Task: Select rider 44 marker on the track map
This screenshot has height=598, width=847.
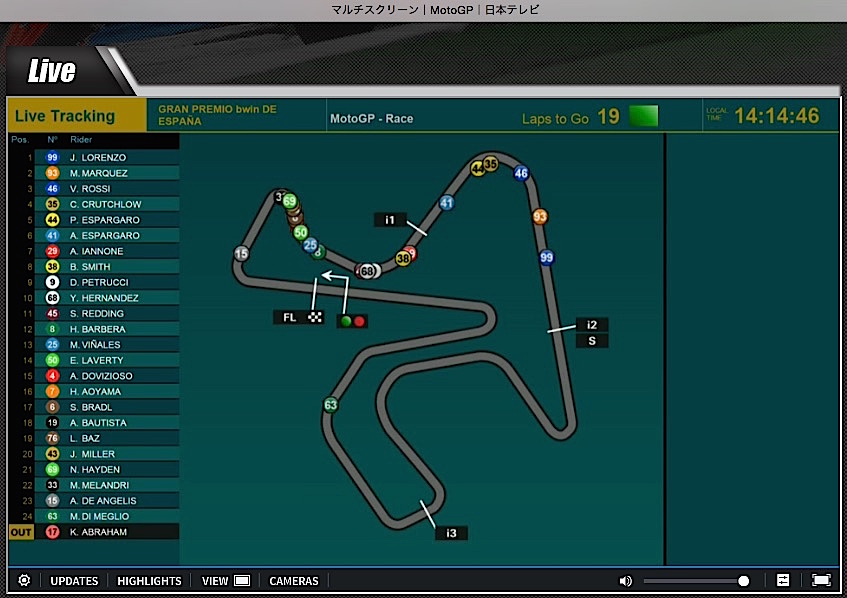Action: click(x=477, y=169)
